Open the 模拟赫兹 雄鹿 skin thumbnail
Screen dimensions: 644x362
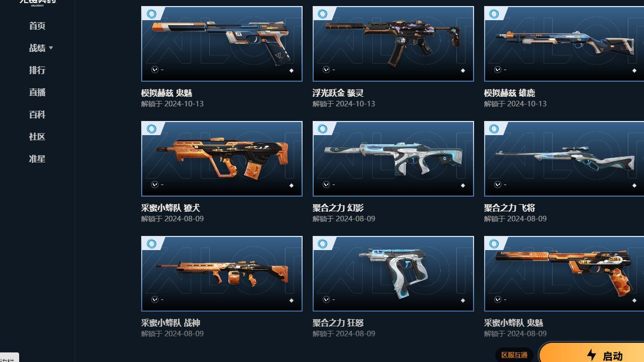coord(564,44)
